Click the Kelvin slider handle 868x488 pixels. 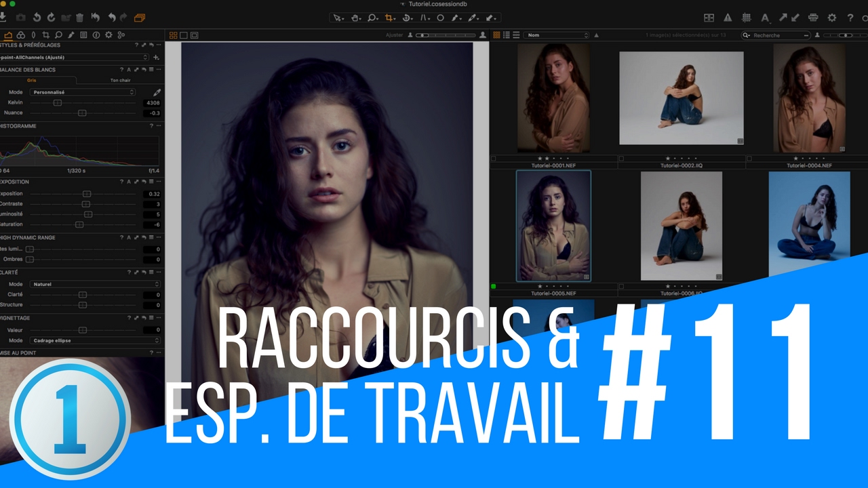coord(58,103)
